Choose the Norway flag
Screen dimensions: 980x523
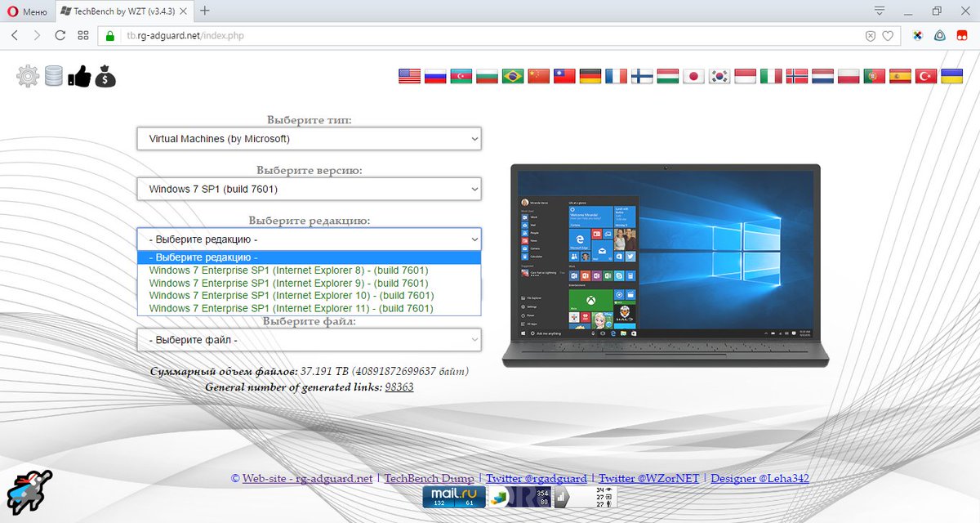(x=797, y=76)
